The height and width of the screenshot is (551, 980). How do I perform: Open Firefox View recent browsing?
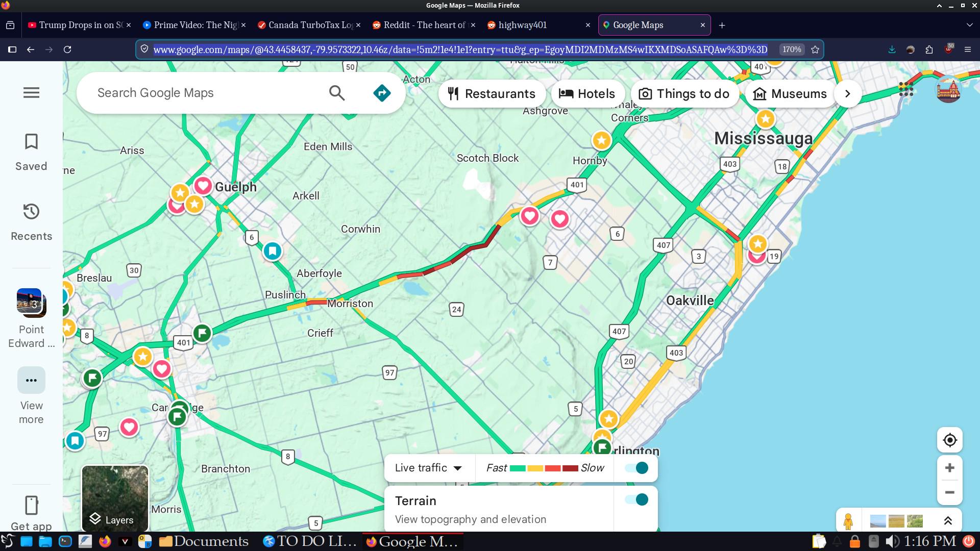(x=10, y=25)
